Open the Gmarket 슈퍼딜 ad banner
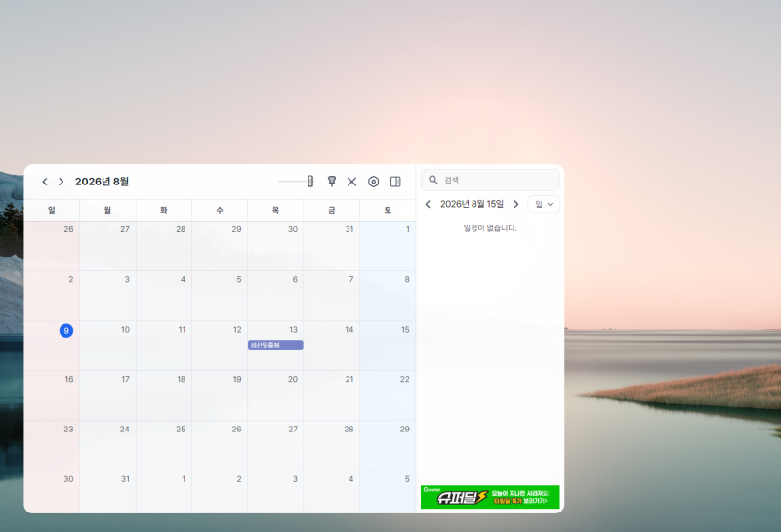This screenshot has width=781, height=532. click(490, 497)
